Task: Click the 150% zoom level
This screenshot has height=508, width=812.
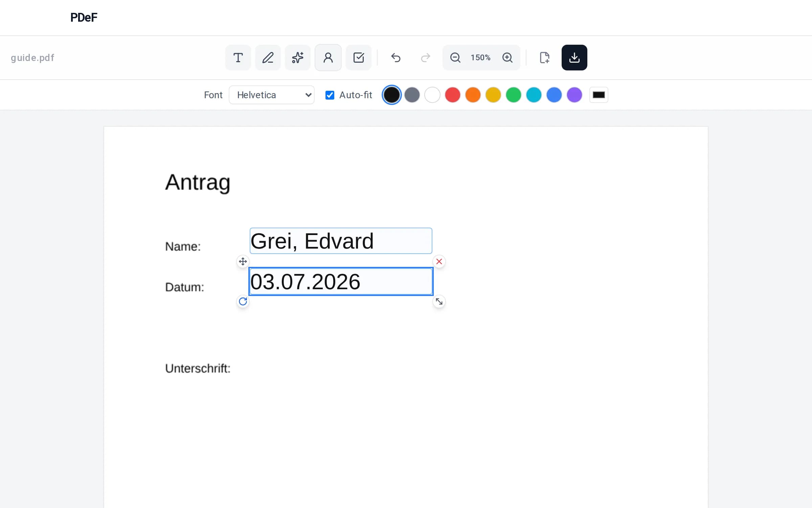Action: [480, 58]
